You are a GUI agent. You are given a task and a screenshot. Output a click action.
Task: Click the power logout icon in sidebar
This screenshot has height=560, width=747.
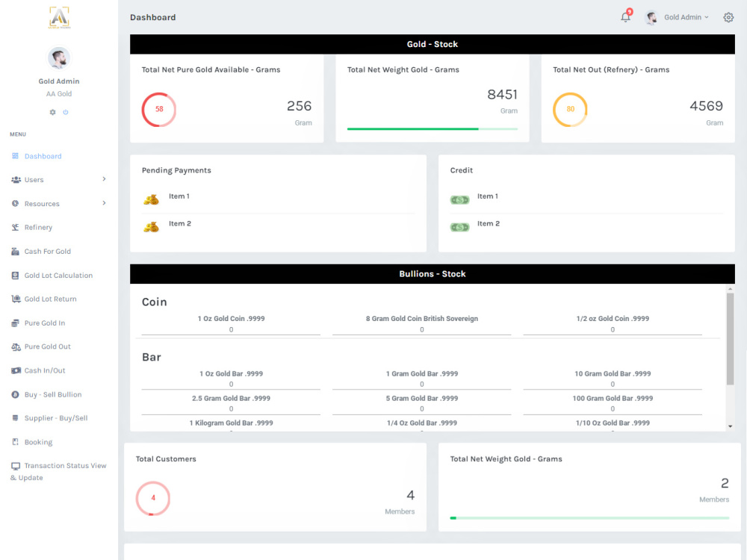66,113
